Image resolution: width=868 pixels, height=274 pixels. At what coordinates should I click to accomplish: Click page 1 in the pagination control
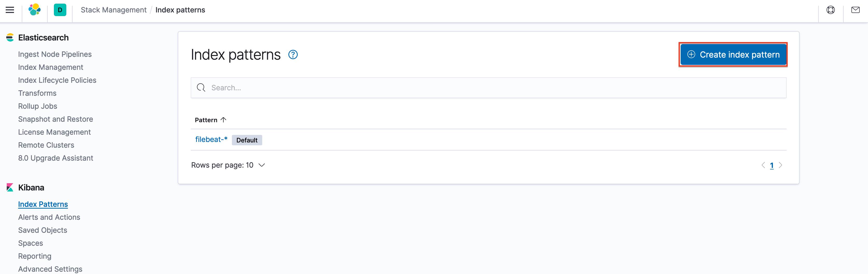pos(772,165)
